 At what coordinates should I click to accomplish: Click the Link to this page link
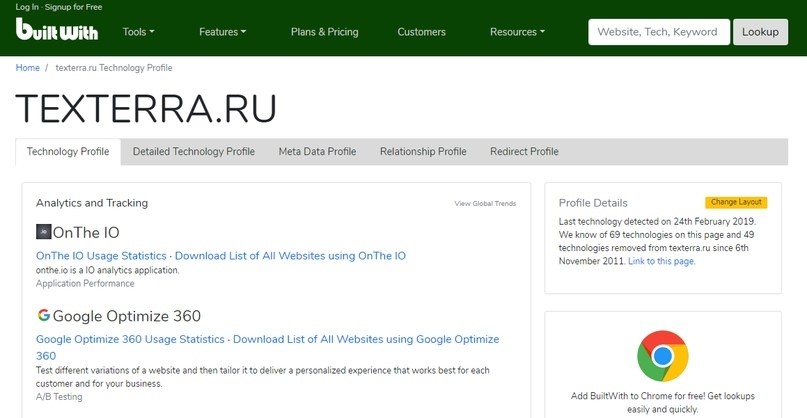tap(660, 261)
